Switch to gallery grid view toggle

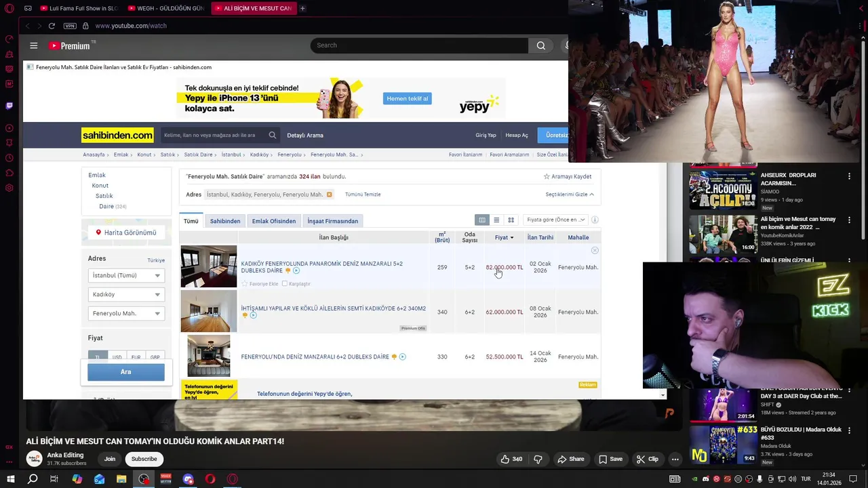511,220
